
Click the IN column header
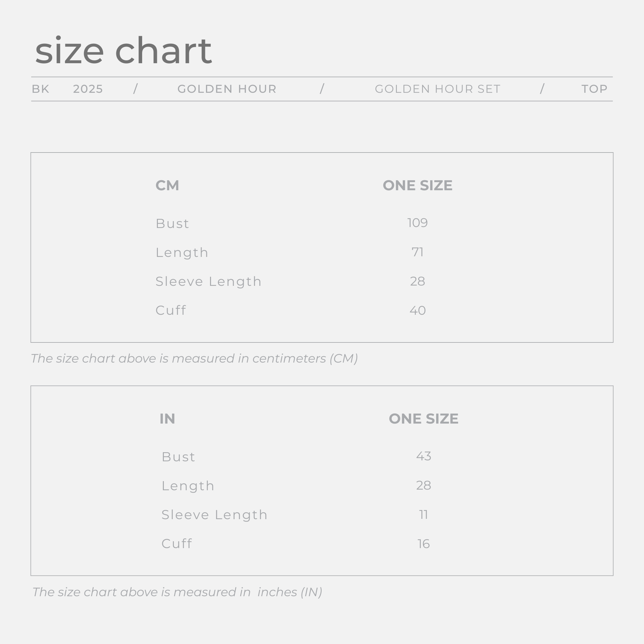point(167,419)
